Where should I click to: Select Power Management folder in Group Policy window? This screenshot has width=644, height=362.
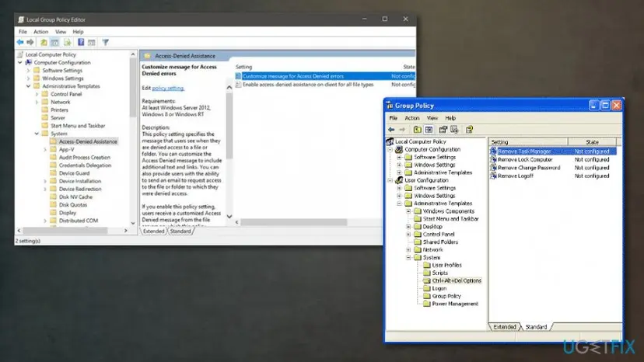tap(455, 304)
